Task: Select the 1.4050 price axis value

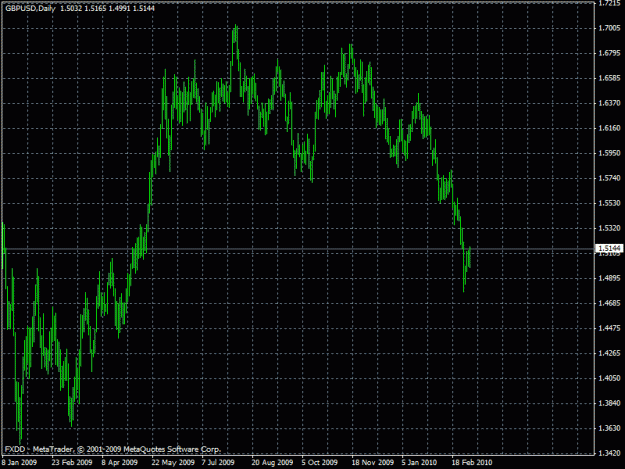Action: (610, 378)
